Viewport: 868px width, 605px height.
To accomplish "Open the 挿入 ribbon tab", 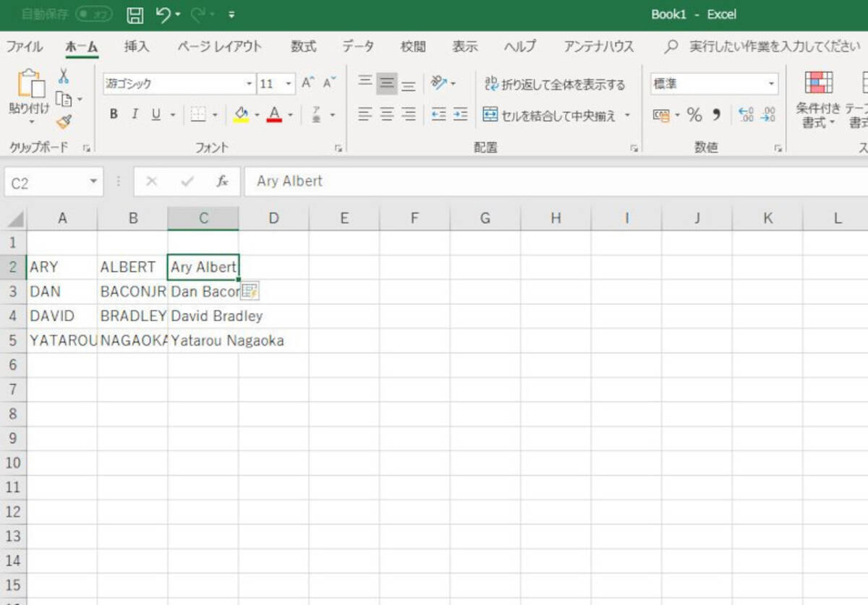I will point(136,47).
